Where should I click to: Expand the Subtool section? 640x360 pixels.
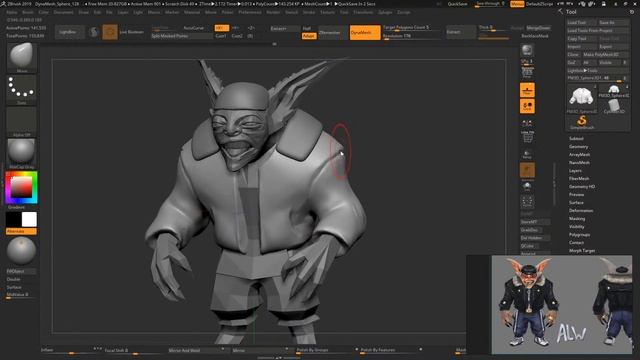tap(576, 138)
